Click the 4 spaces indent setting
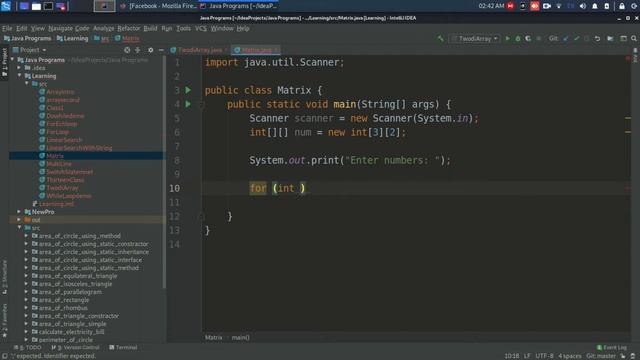This screenshot has width=640, height=360. click(x=569, y=356)
